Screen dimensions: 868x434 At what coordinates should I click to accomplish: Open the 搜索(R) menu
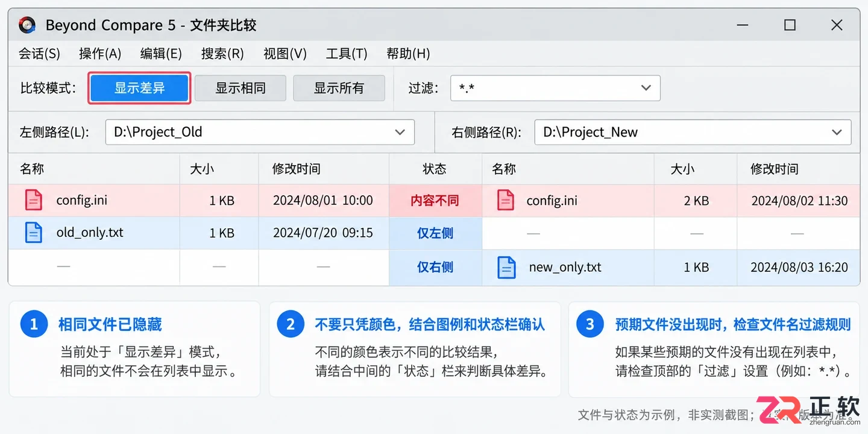click(222, 54)
